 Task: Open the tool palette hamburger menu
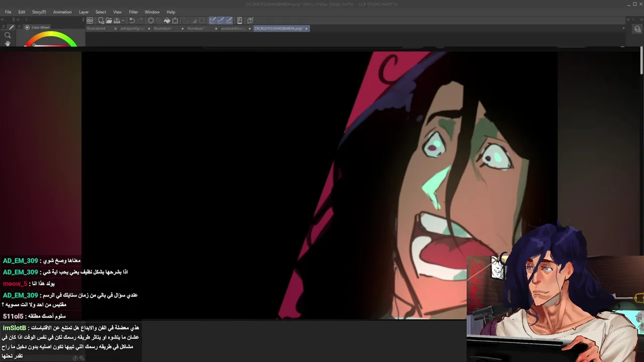tap(4, 27)
